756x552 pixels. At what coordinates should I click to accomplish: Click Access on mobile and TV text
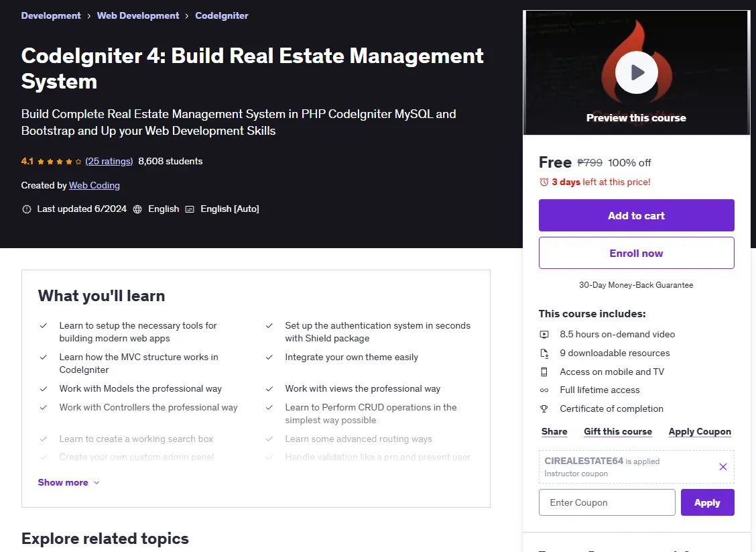[612, 372]
